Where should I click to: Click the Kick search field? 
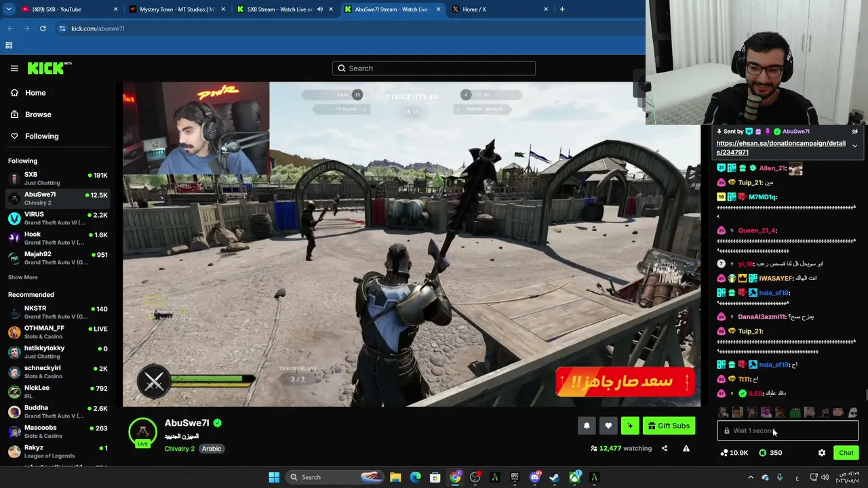434,68
